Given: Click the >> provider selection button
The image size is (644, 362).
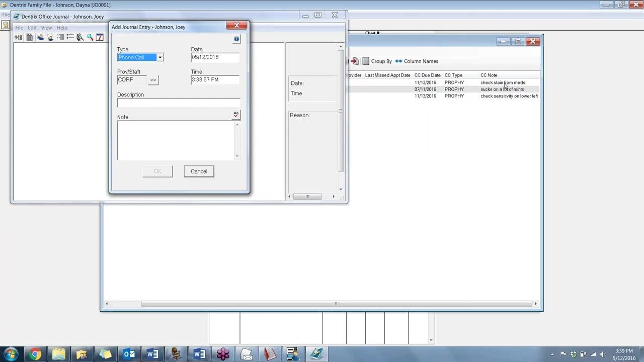Looking at the screenshot, I should point(153,80).
